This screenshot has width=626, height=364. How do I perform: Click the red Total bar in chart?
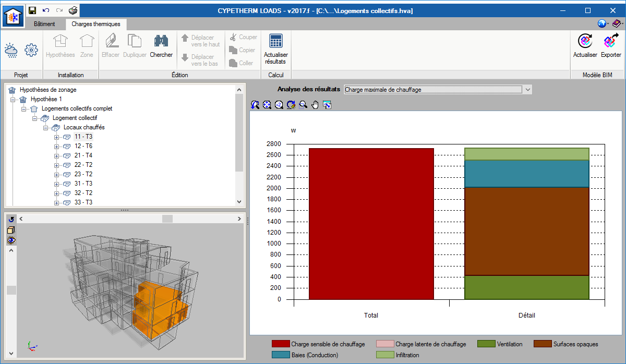(x=371, y=224)
